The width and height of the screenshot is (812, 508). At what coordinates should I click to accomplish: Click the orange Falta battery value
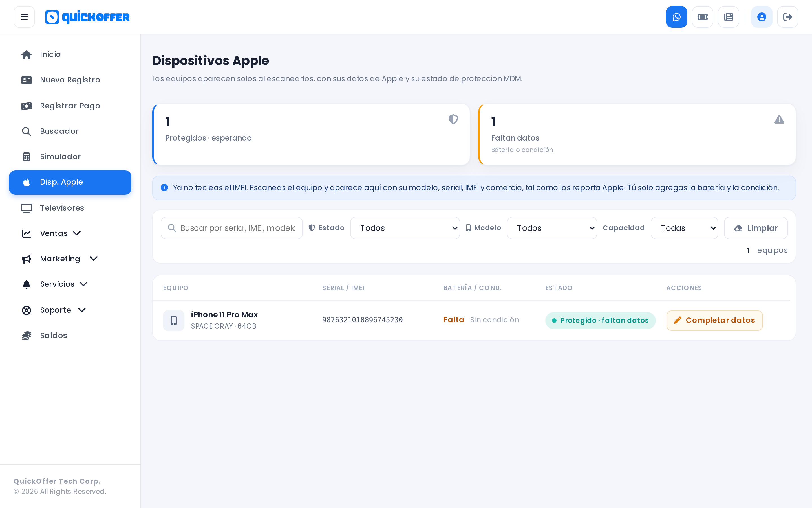coord(454,320)
